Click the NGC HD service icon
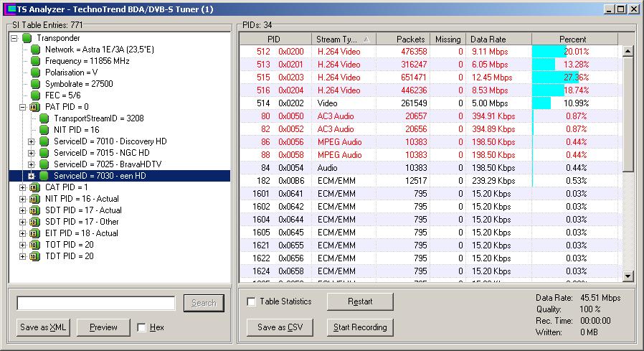Screen dimensions: 644x351 pyautogui.click(x=44, y=154)
